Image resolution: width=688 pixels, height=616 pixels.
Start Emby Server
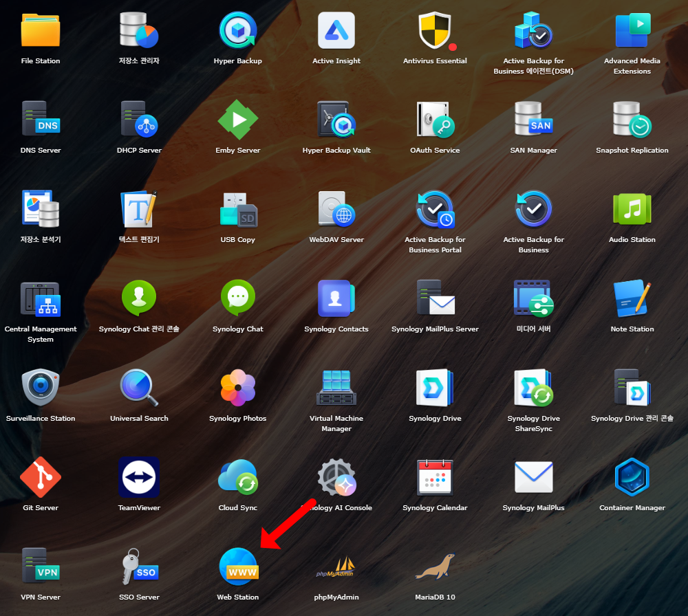point(238,120)
